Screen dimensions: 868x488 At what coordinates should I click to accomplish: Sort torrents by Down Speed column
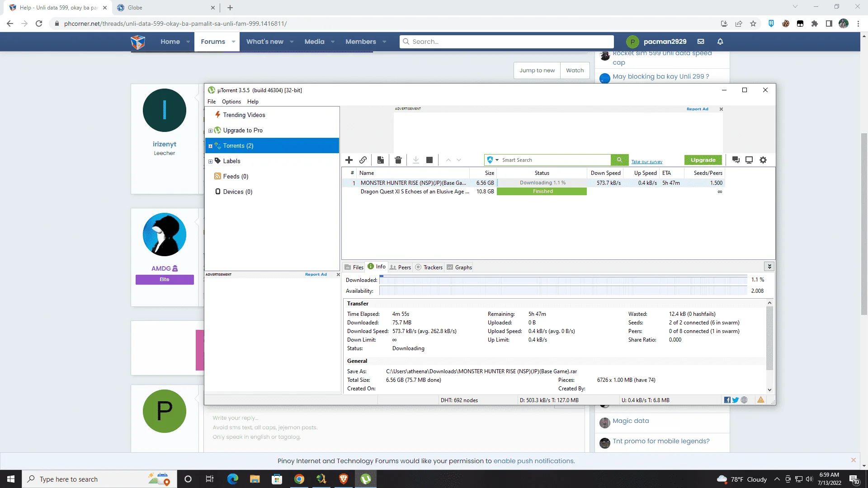pos(605,173)
